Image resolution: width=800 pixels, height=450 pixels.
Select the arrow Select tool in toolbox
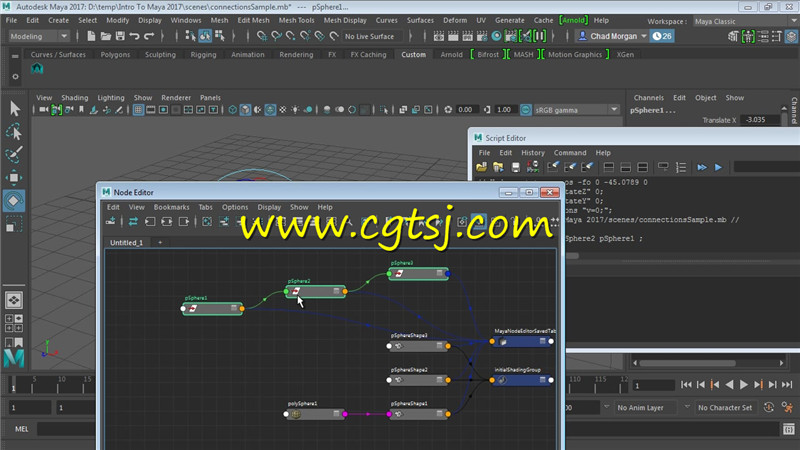click(14, 109)
